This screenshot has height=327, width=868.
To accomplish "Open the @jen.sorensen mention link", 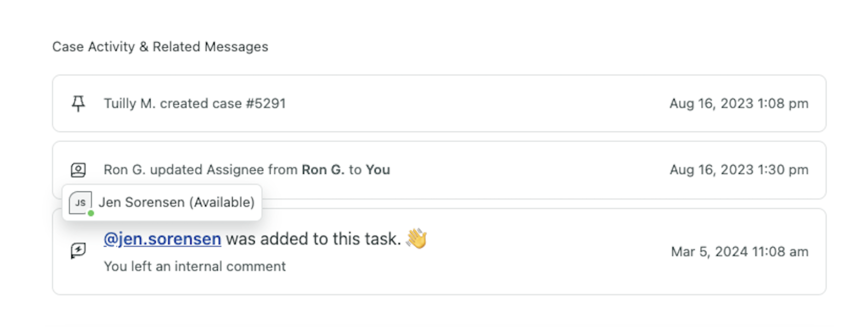I will click(162, 239).
